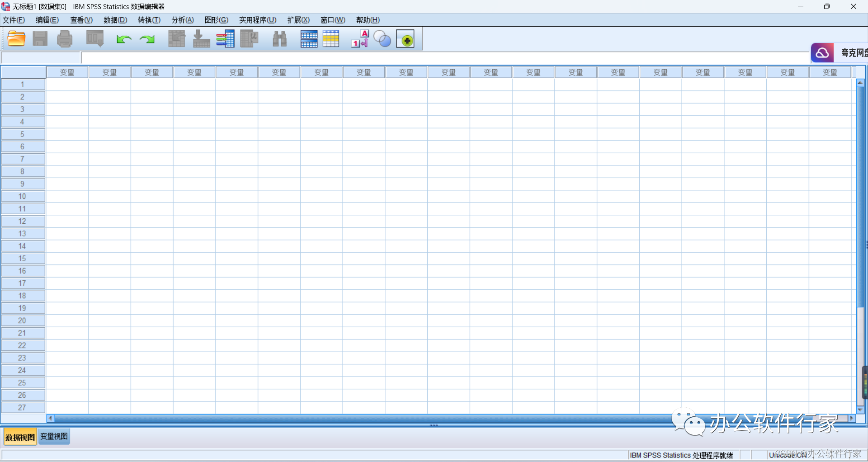Image resolution: width=868 pixels, height=462 pixels.
Task: Click the green Redo arrow
Action: pos(147,39)
